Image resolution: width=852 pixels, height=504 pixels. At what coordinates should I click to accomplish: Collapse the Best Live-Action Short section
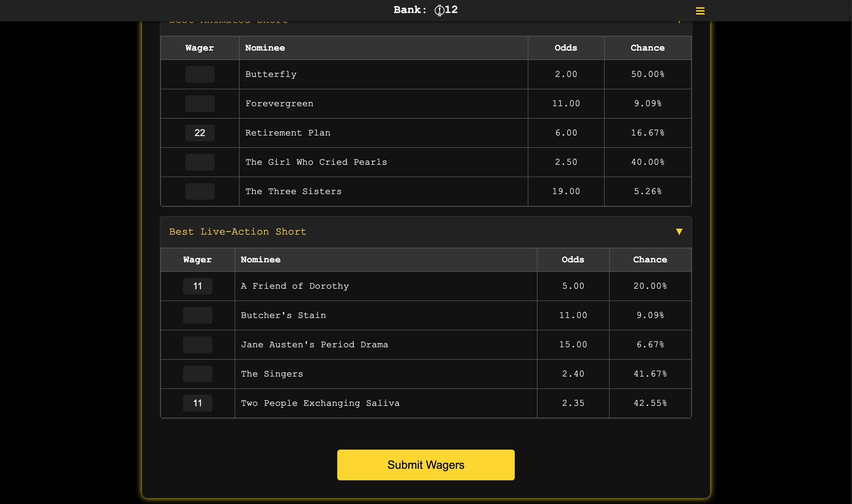[679, 232]
